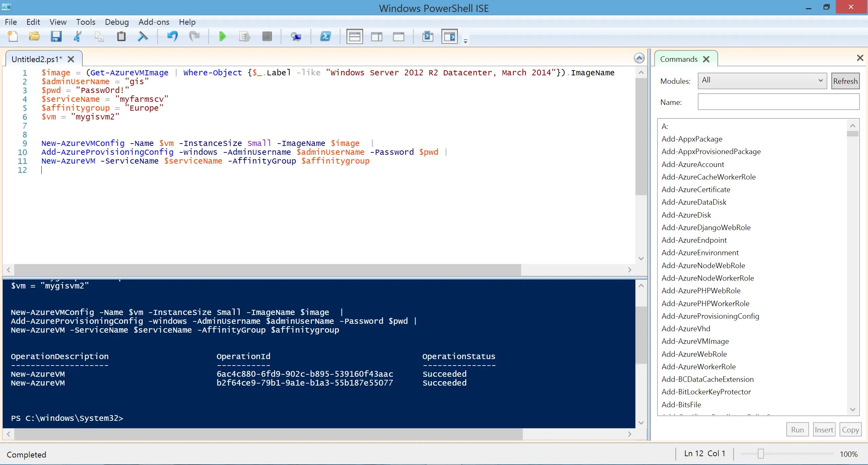Click Refresh in the Commands pane
Screen dimensions: 868x465
[845, 81]
